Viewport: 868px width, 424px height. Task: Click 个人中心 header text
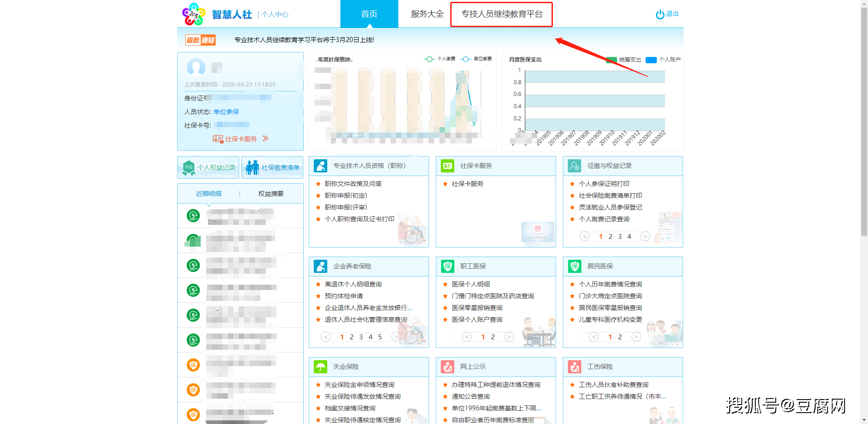tap(275, 14)
